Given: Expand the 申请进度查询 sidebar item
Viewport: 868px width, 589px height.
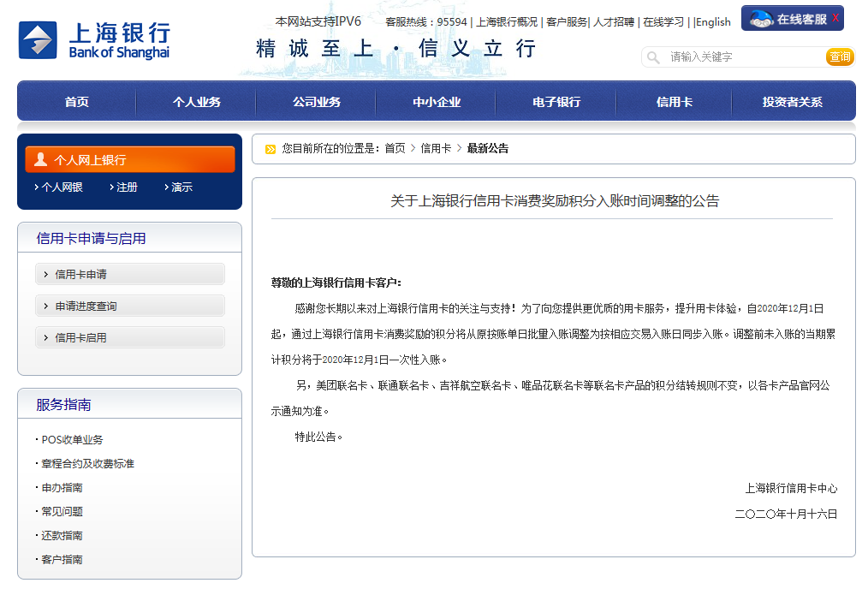Looking at the screenshot, I should 130,306.
